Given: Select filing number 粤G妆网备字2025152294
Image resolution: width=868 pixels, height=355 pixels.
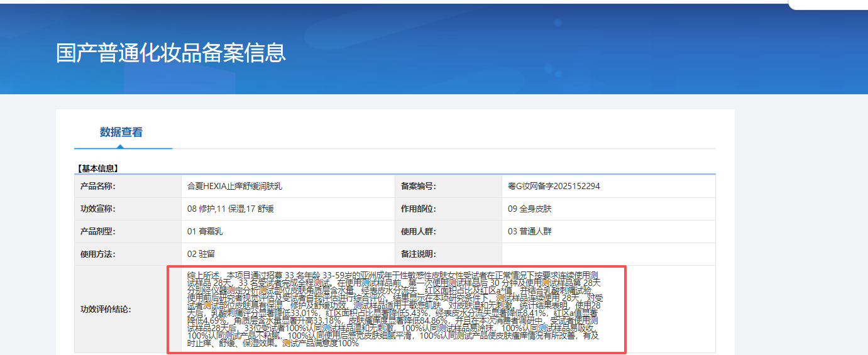Looking at the screenshot, I should 554,186.
